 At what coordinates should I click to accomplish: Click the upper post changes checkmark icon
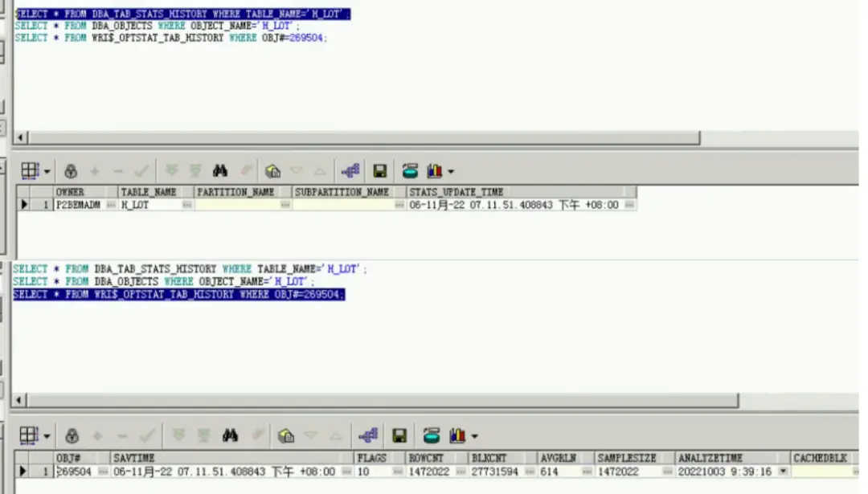(141, 171)
